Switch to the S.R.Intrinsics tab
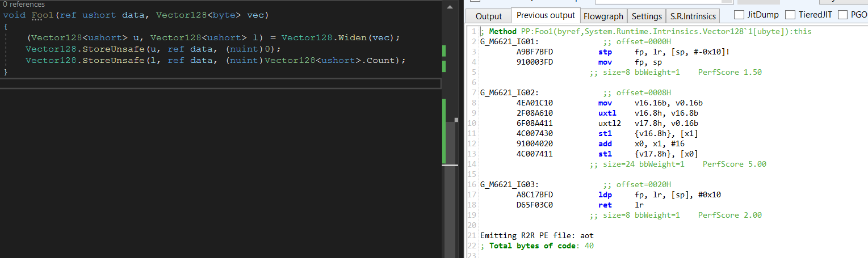 pos(692,16)
